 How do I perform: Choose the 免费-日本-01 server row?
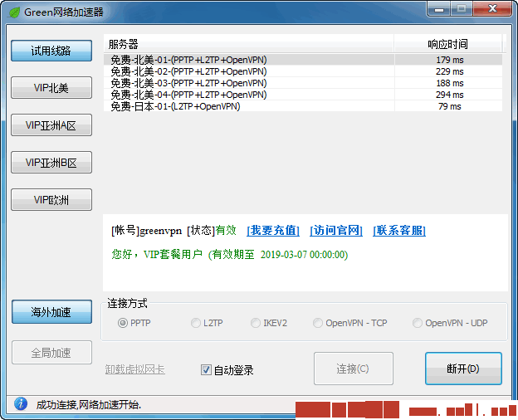(x=303, y=106)
